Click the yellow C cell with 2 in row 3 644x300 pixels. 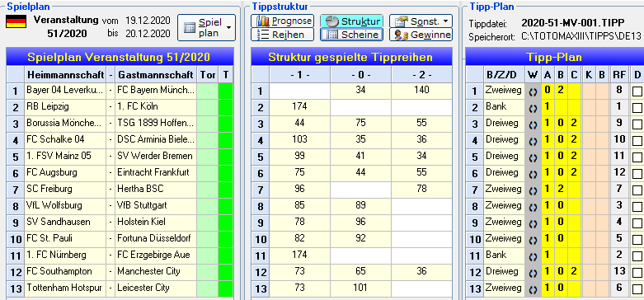coord(574,124)
